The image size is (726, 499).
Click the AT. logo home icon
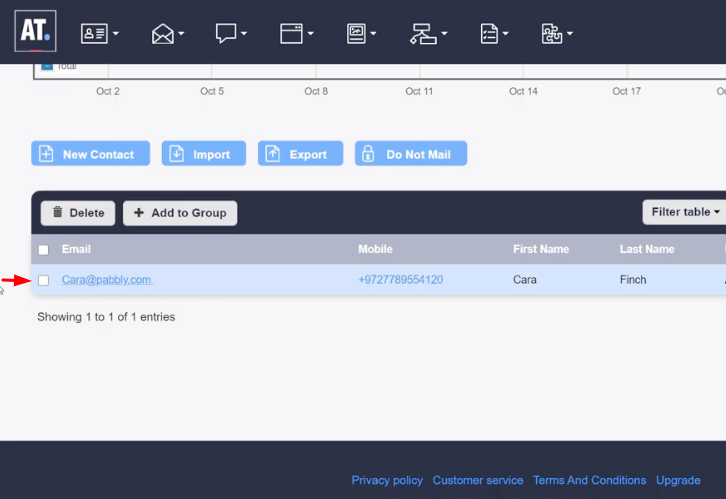pos(35,31)
